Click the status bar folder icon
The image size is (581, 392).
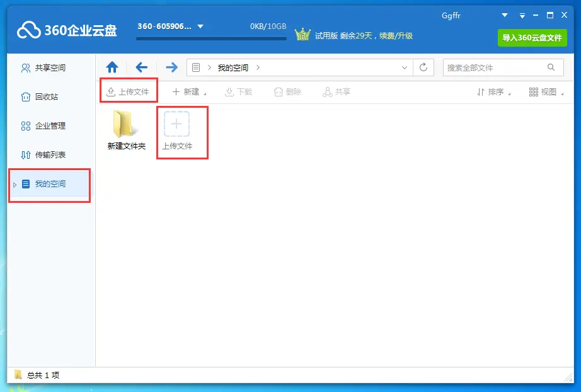(18, 374)
